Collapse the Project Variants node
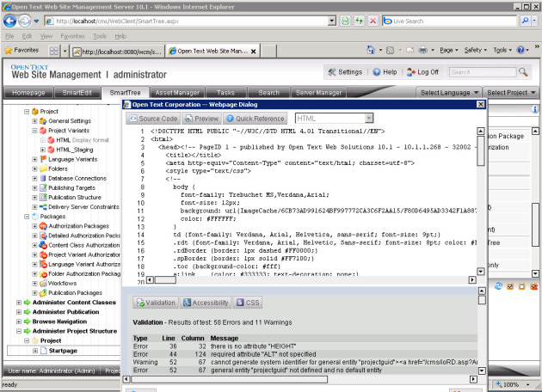The image size is (542, 392). point(34,131)
